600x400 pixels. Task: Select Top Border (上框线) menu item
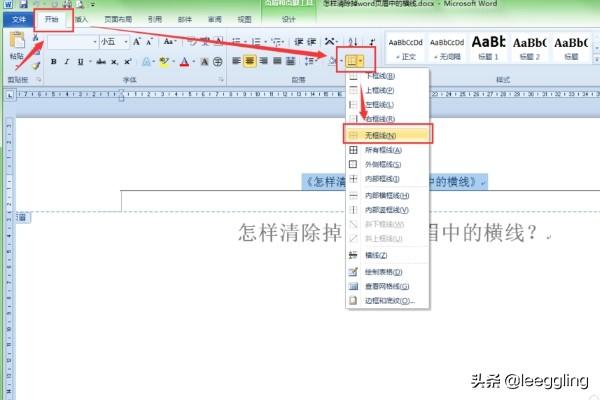click(388, 90)
